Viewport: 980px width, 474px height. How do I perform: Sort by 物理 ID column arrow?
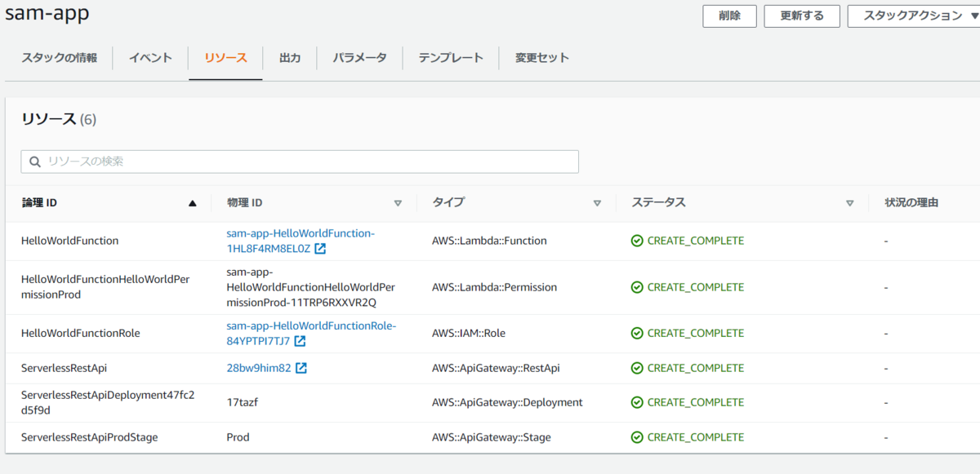pos(398,203)
